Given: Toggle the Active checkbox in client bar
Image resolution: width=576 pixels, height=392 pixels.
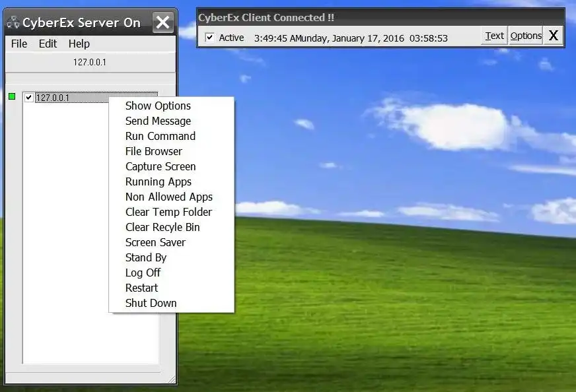Looking at the screenshot, I should click(x=209, y=38).
